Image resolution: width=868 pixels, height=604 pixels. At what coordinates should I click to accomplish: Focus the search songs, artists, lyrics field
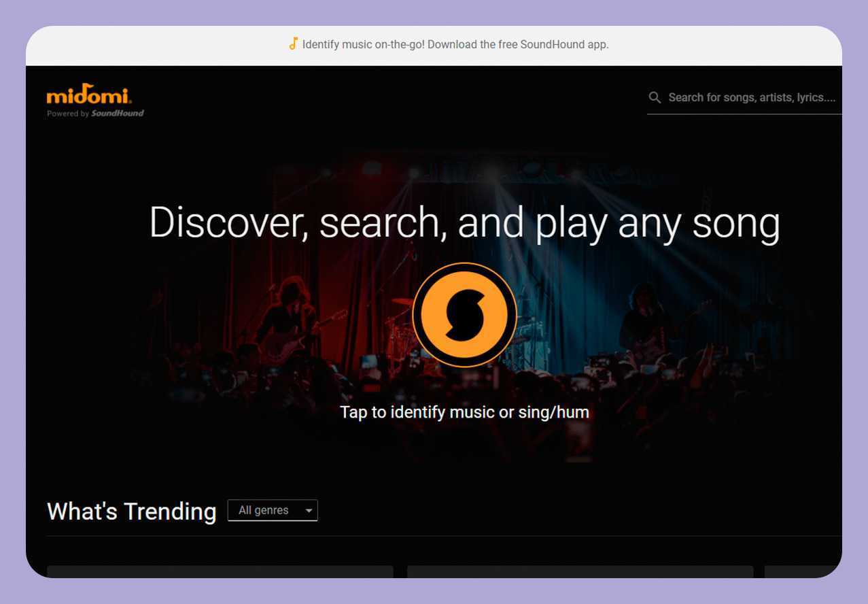point(751,98)
